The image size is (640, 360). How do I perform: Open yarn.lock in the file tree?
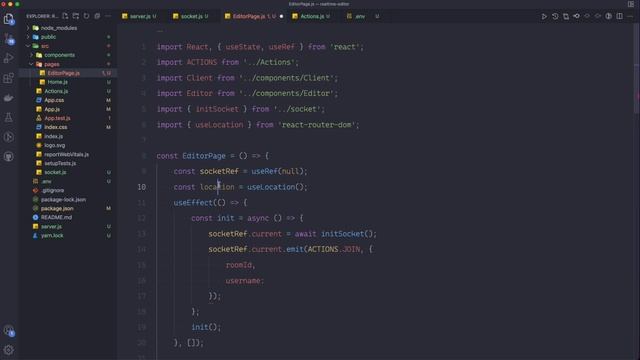52,236
